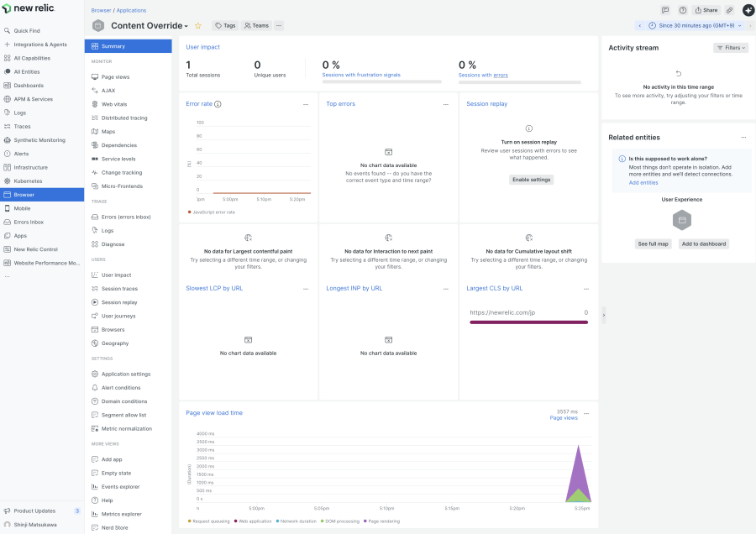Open Alert conditions
The height and width of the screenshot is (534, 756).
(x=121, y=388)
